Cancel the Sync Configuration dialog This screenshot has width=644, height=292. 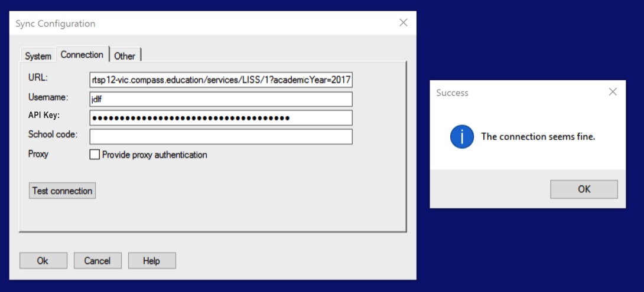(x=97, y=260)
